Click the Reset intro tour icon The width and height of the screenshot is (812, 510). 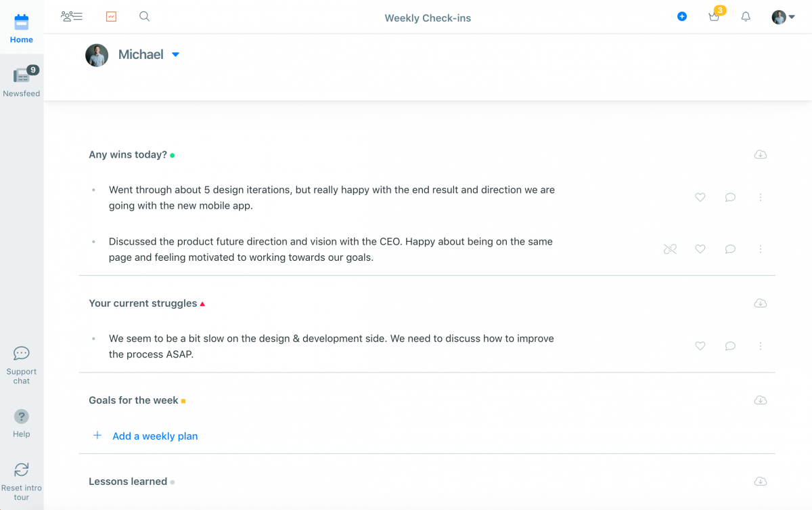(x=21, y=469)
